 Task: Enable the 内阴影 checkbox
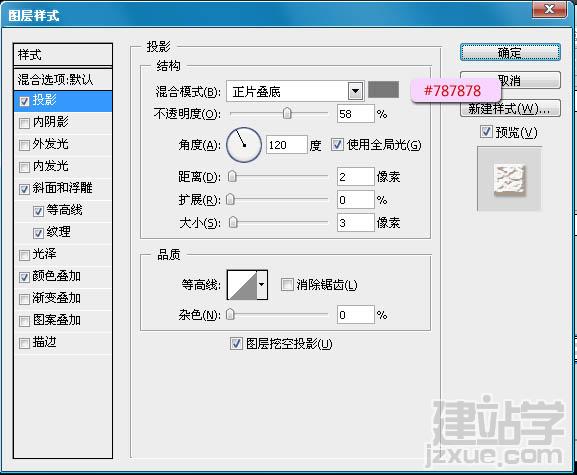point(24,123)
